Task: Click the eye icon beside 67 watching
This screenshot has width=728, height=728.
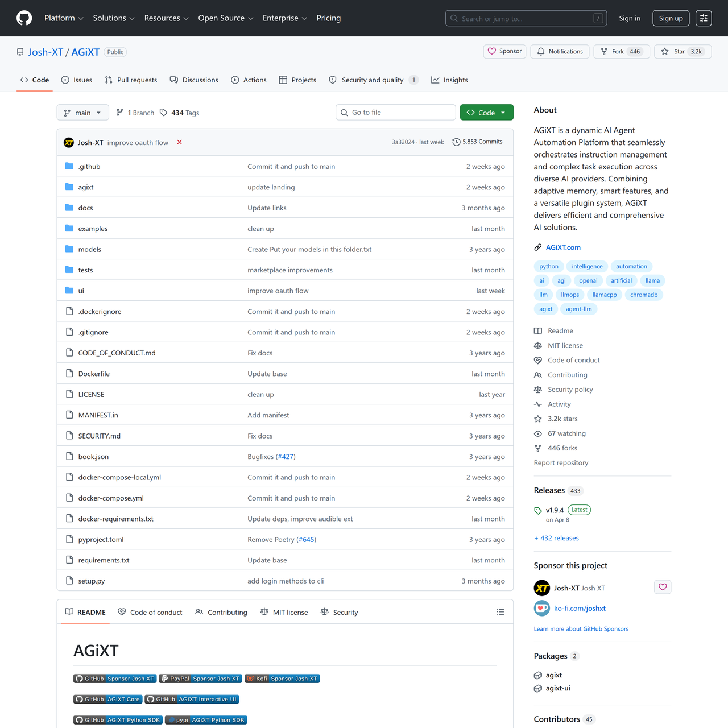Action: click(x=538, y=433)
